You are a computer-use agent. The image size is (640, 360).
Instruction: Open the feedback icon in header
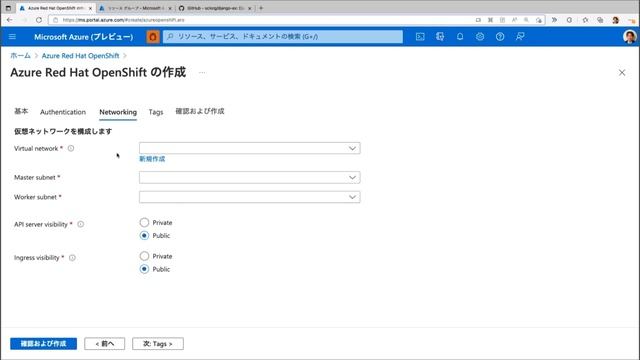tap(520, 37)
